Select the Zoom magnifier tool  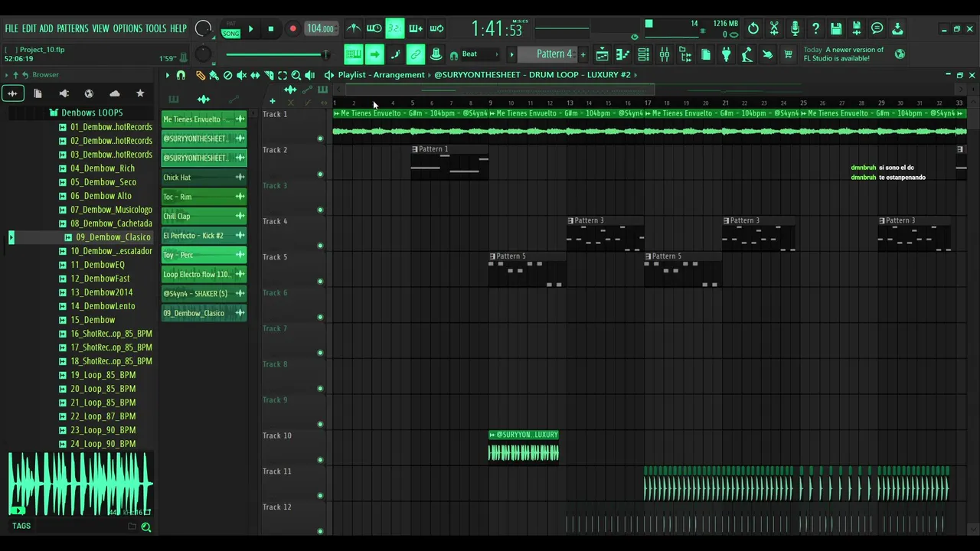pyautogui.click(x=296, y=75)
